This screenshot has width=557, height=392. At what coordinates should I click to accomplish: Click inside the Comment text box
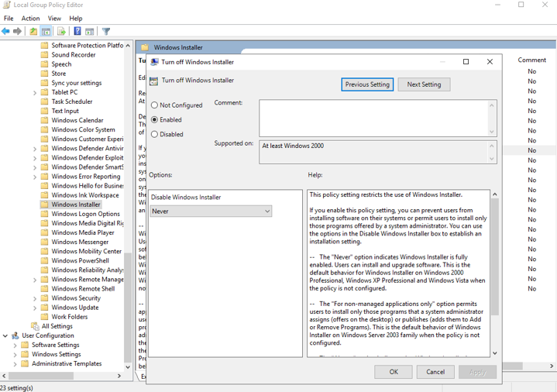tap(373, 119)
